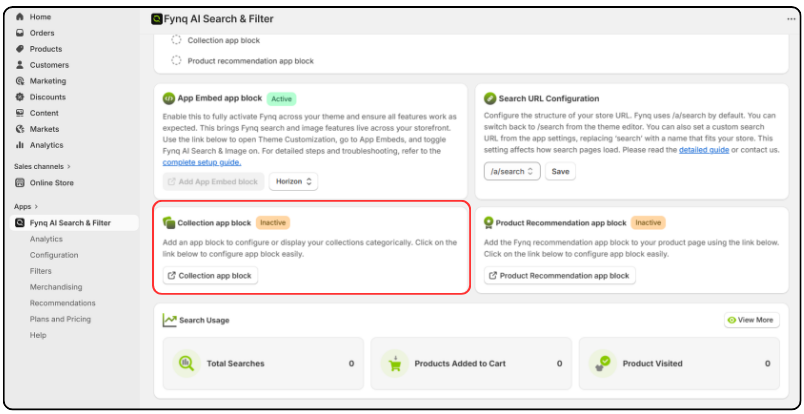
Task: Click the Active status badge
Action: click(x=282, y=98)
